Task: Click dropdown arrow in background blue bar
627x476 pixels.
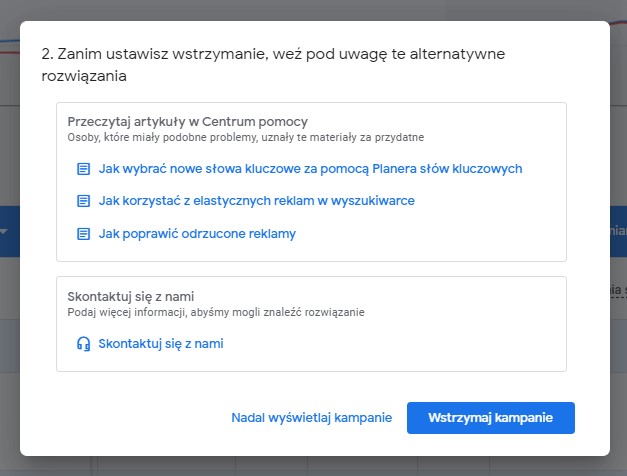Action: pyautogui.click(x=4, y=231)
